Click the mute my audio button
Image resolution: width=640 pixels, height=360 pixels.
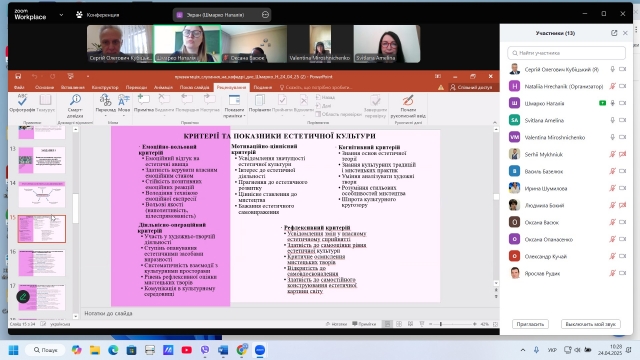(591, 324)
